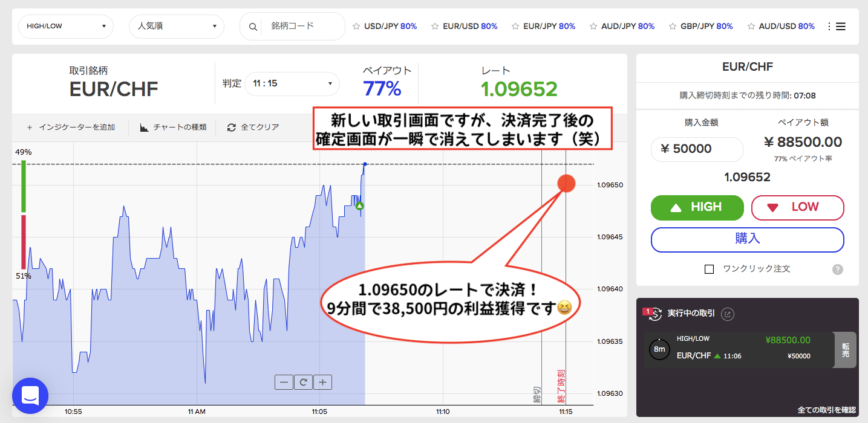The width and height of the screenshot is (868, 423).
Task: Pop out the active trades panel
Action: 729,314
